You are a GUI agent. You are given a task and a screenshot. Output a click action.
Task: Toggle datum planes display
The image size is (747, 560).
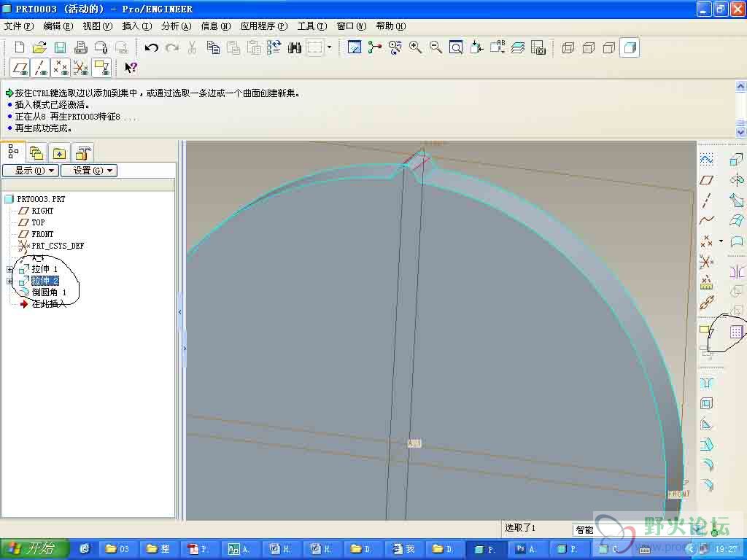pos(20,68)
